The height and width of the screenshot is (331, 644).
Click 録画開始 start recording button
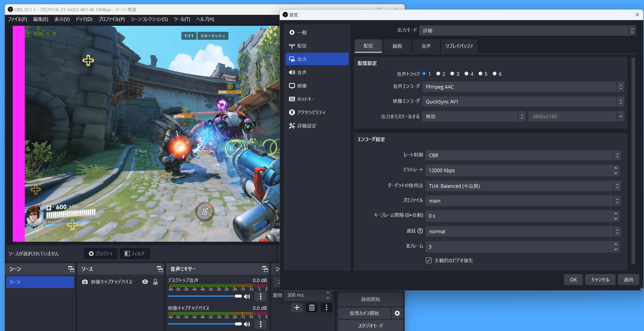371,299
